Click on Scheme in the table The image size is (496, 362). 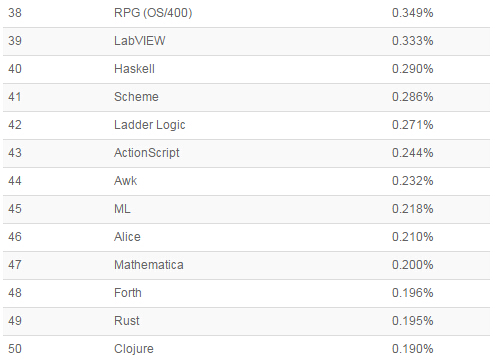point(136,97)
